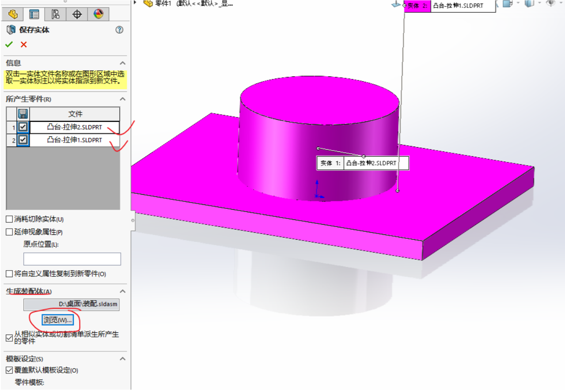Confirm with the green checkmark
This screenshot has width=565, height=392.
pos(9,44)
